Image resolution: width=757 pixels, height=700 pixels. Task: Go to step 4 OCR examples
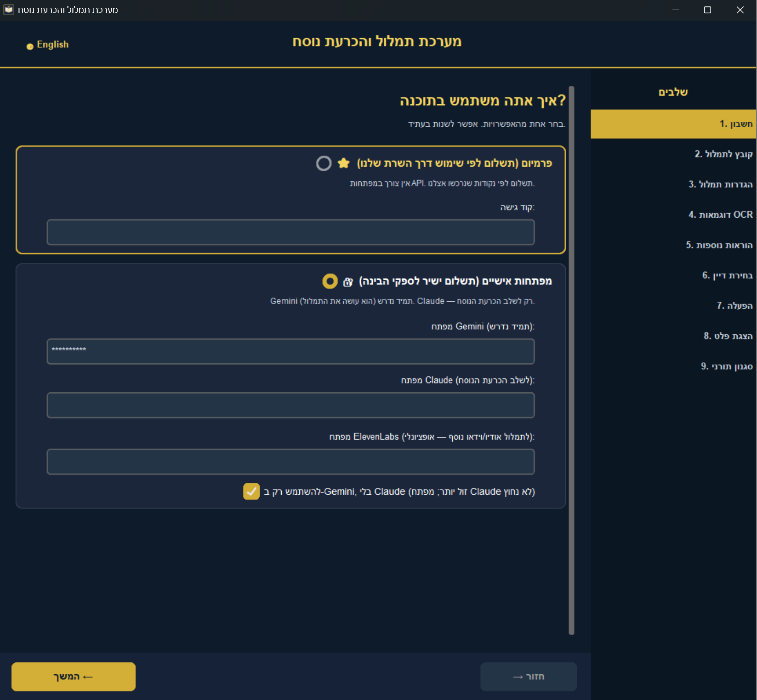click(x=720, y=215)
